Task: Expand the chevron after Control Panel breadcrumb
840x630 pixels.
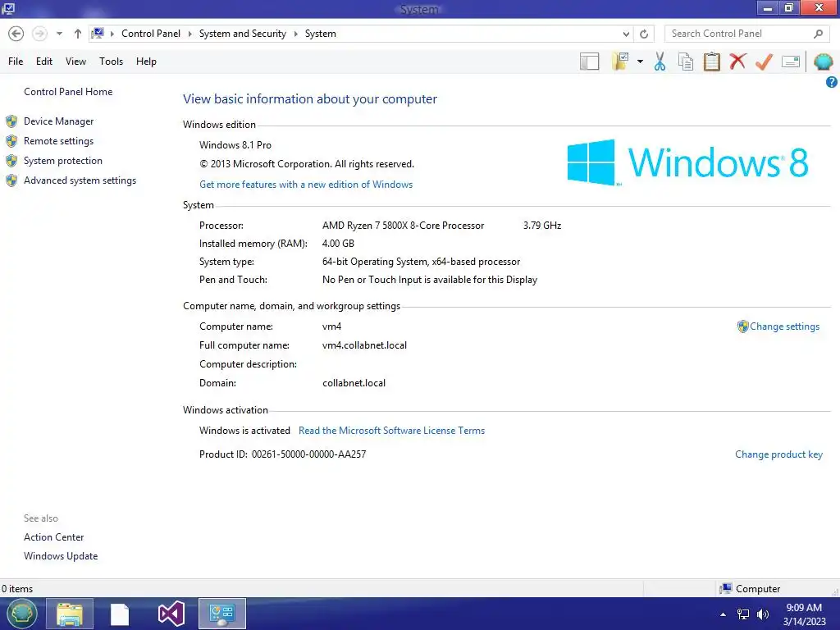Action: [189, 34]
